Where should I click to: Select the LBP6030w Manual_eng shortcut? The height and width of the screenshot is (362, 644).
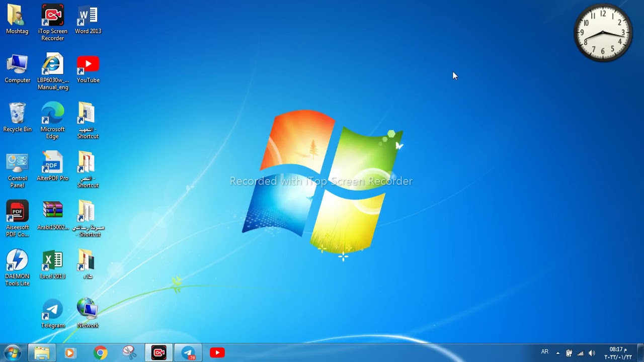coord(53,72)
